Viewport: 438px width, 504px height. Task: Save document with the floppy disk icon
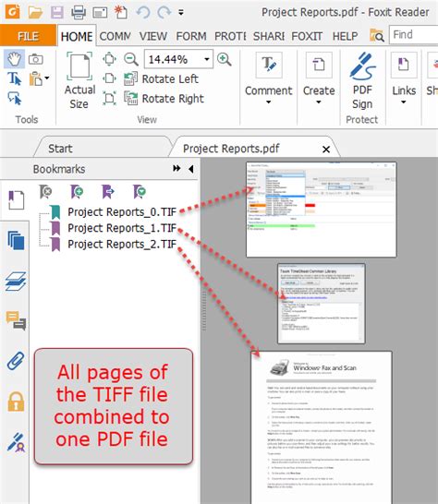(x=57, y=13)
